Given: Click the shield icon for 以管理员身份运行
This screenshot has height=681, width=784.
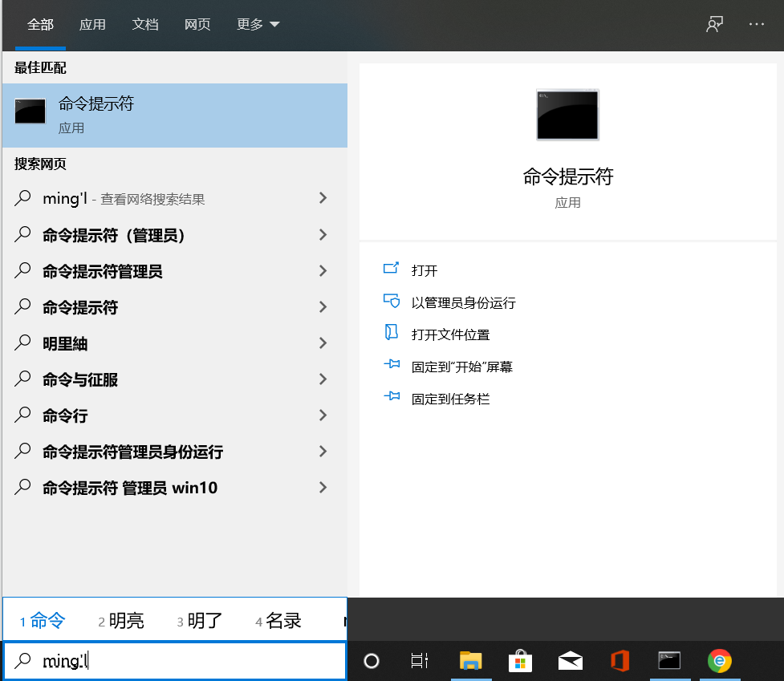Looking at the screenshot, I should coord(391,301).
